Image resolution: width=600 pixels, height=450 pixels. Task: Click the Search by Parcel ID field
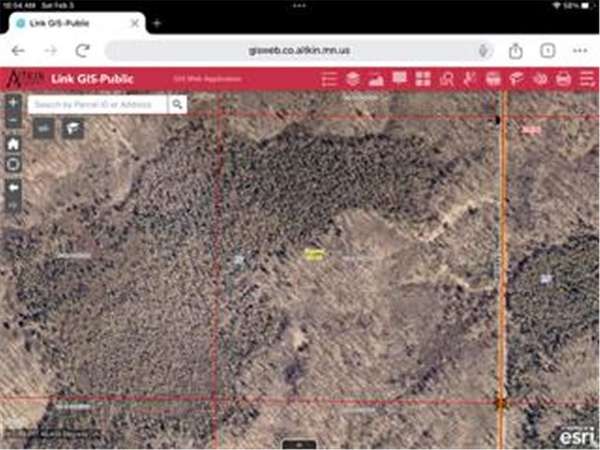(97, 103)
